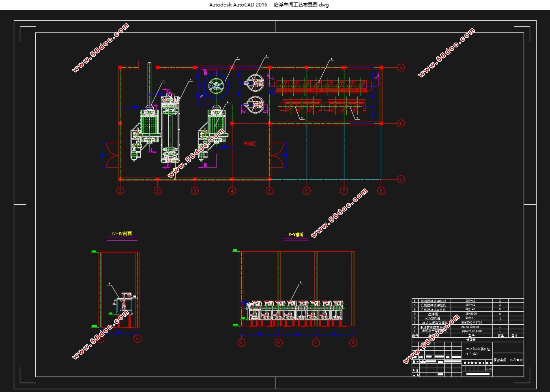Click the double door beside the 维修区
The height and width of the screenshot is (392, 550).
278,155
